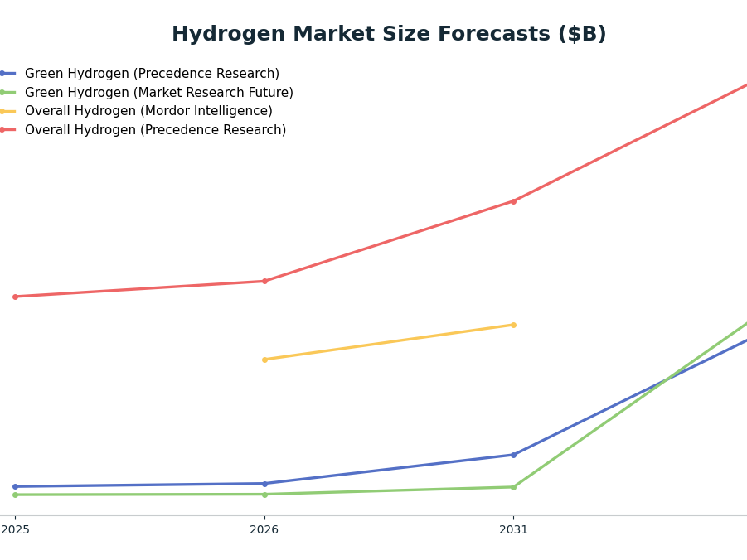Screen dimensions: 747x560
Task: Select blue line data point at 2025
Action: coord(15,486)
